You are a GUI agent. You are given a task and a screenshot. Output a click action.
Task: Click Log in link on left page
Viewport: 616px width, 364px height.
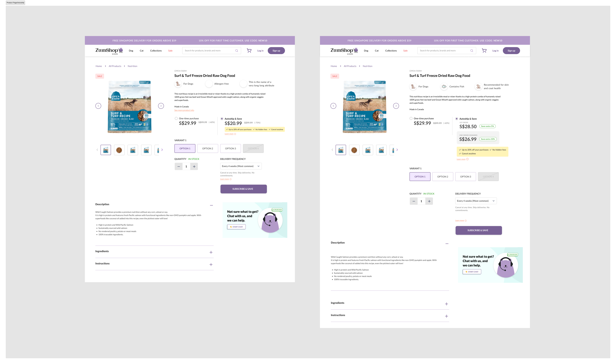coord(260,51)
